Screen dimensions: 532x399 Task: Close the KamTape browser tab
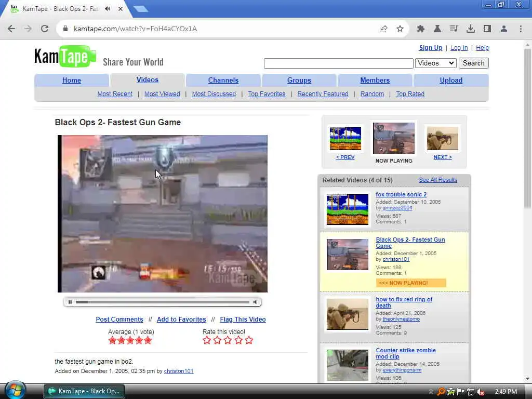tap(121, 9)
